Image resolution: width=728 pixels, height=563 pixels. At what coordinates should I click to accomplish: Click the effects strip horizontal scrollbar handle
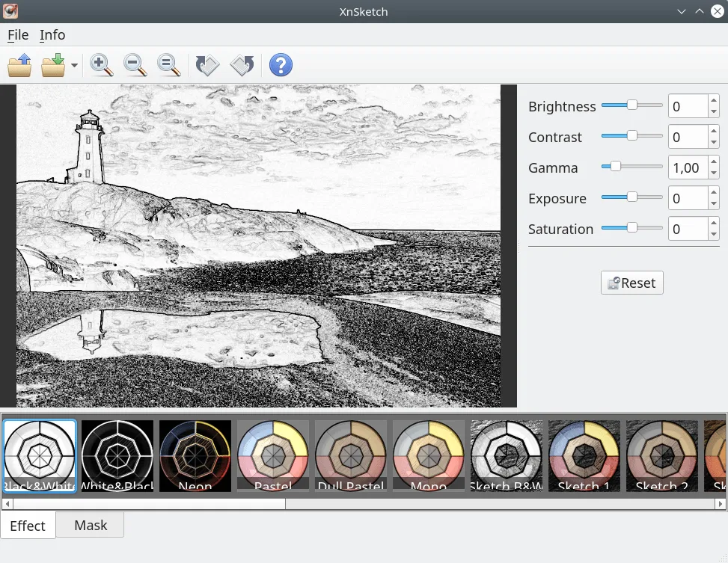pos(149,504)
